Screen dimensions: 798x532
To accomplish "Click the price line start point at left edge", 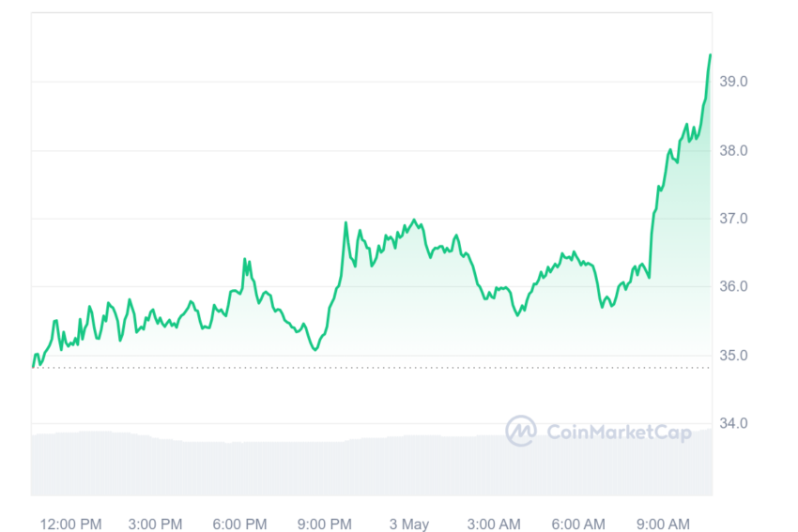I will [33, 366].
